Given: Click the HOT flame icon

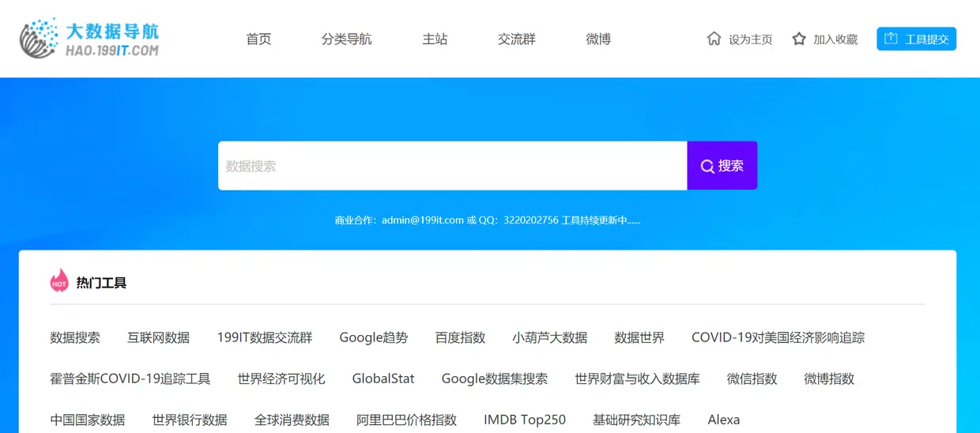Looking at the screenshot, I should pyautogui.click(x=59, y=281).
